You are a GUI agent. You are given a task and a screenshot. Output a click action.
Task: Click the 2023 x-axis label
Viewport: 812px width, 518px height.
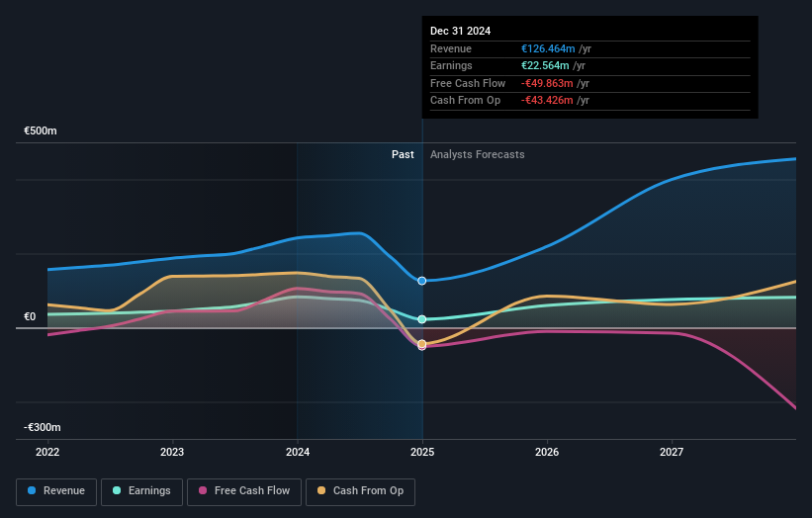tap(172, 452)
